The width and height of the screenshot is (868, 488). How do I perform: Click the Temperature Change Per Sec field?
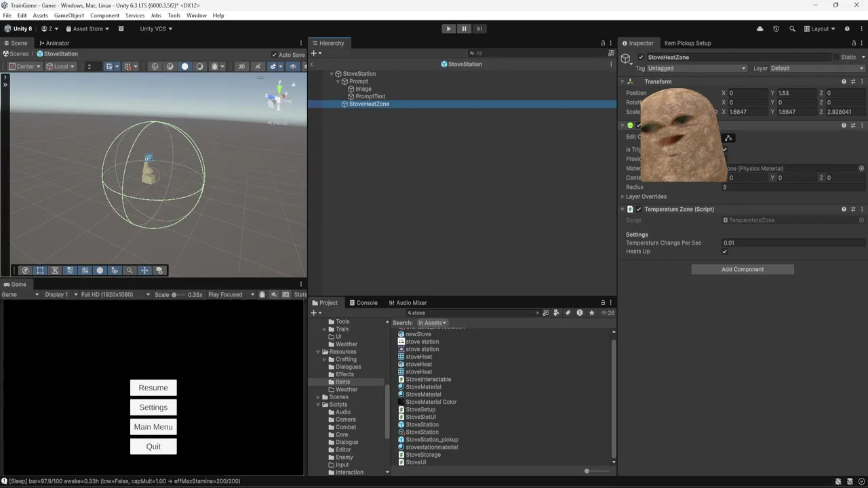[793, 243]
